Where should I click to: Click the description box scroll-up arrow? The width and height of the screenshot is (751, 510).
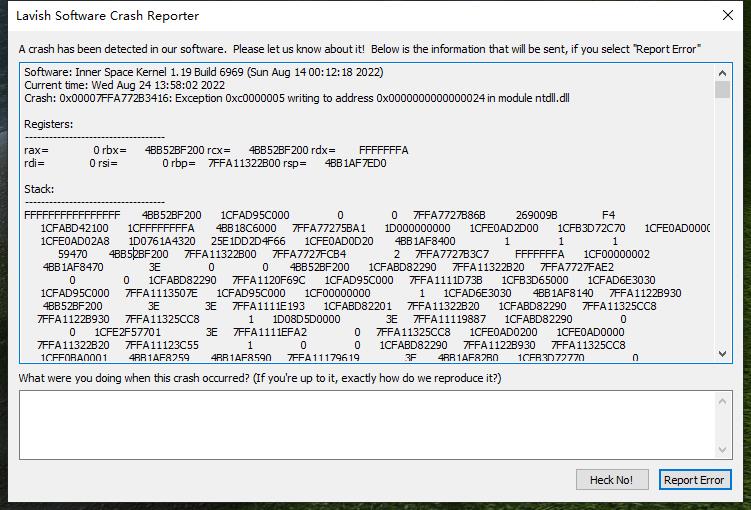(722, 402)
